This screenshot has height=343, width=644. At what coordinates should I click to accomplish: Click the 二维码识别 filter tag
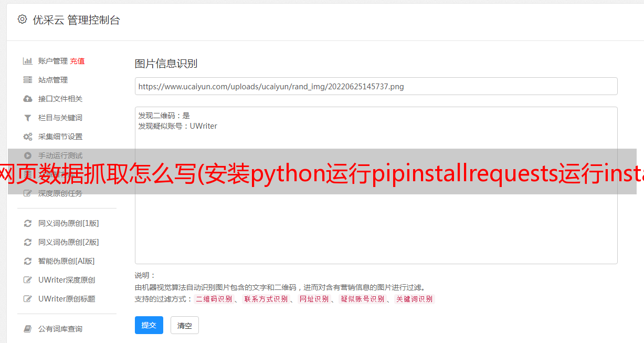click(x=214, y=299)
